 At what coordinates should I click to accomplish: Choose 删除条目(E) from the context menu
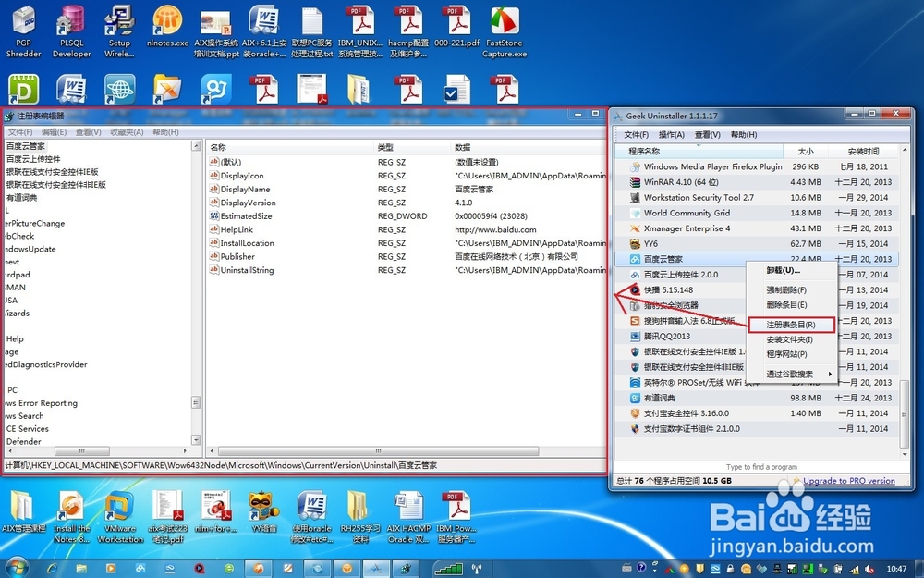pos(792,305)
